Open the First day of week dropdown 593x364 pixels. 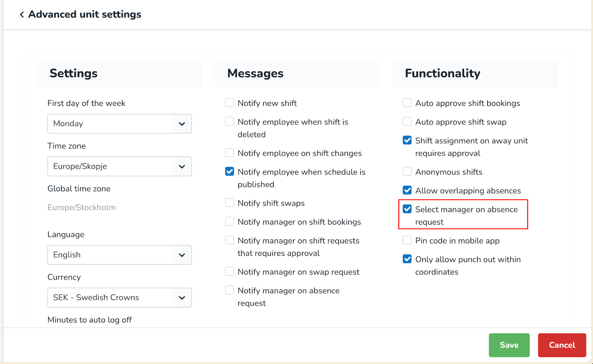[x=119, y=124]
